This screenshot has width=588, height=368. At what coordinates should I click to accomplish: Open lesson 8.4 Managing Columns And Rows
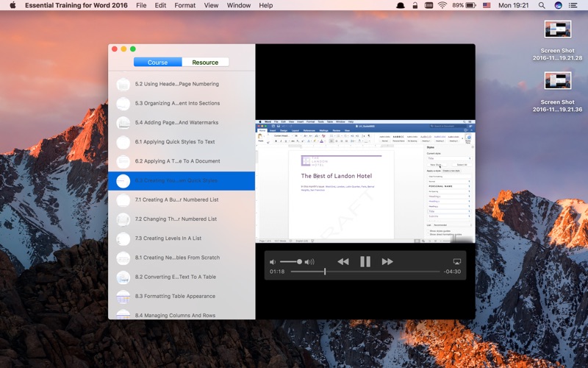click(x=182, y=315)
